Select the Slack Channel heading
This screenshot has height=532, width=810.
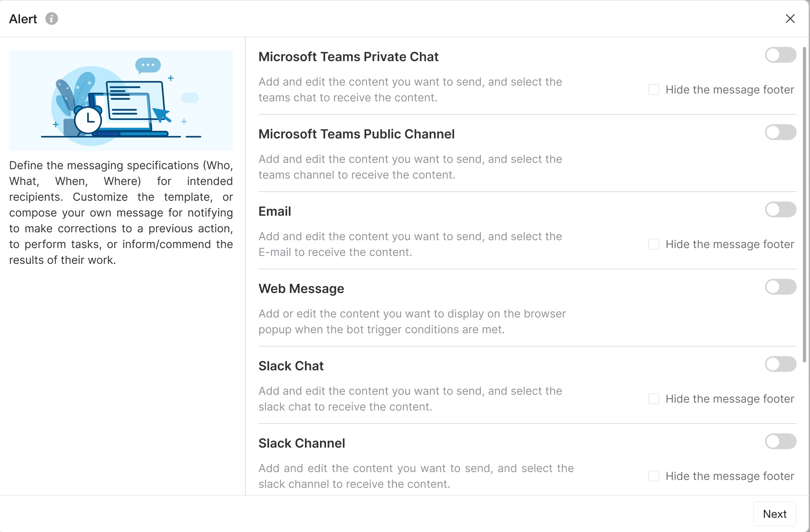coord(302,443)
